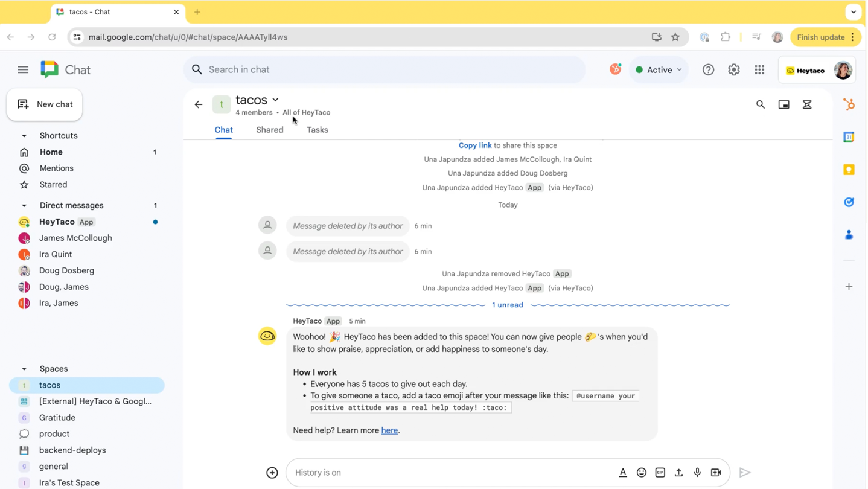Click the back arrow beside tacos space
868x489 pixels.
coord(199,105)
